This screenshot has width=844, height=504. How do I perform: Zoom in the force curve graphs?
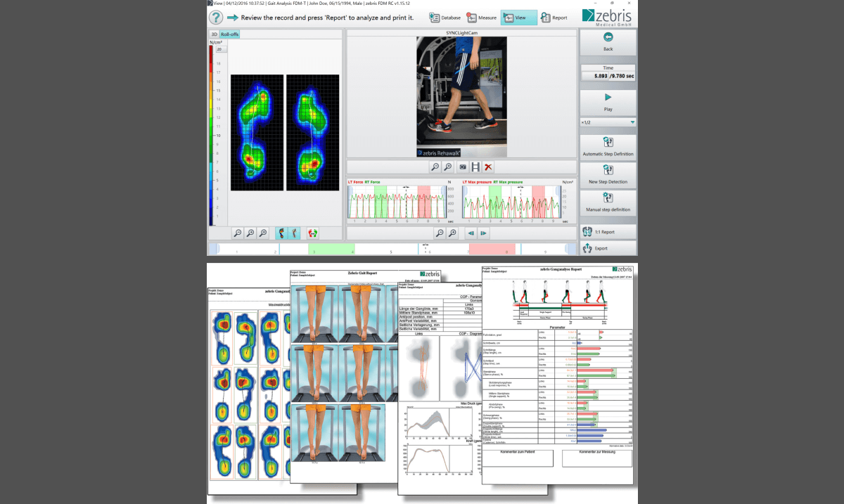click(452, 233)
